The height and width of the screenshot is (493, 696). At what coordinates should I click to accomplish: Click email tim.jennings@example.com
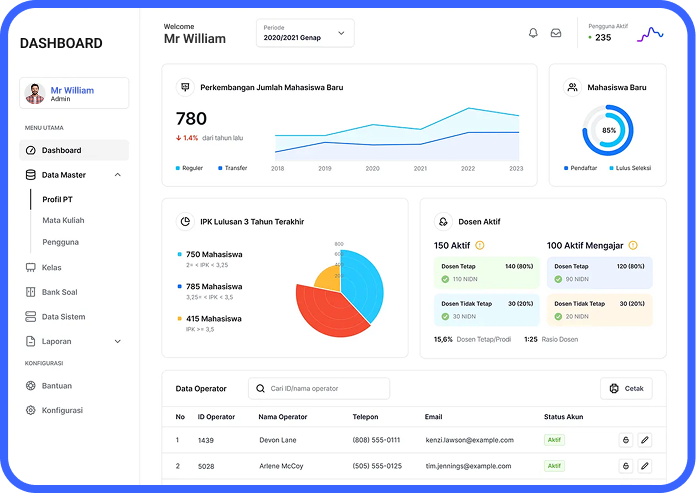point(468,466)
